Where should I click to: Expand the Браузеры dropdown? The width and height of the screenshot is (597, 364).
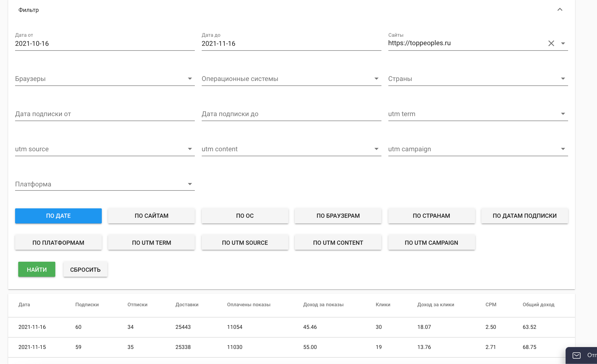(x=190, y=79)
